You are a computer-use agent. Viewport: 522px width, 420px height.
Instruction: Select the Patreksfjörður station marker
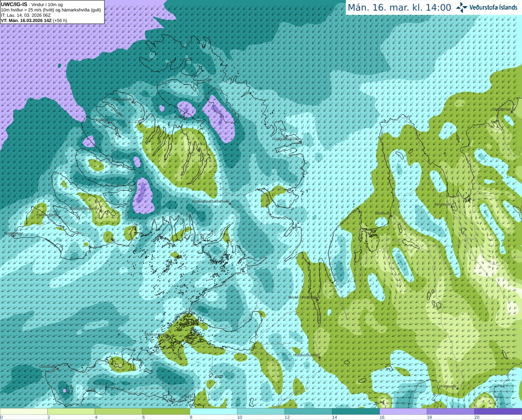[60, 217]
